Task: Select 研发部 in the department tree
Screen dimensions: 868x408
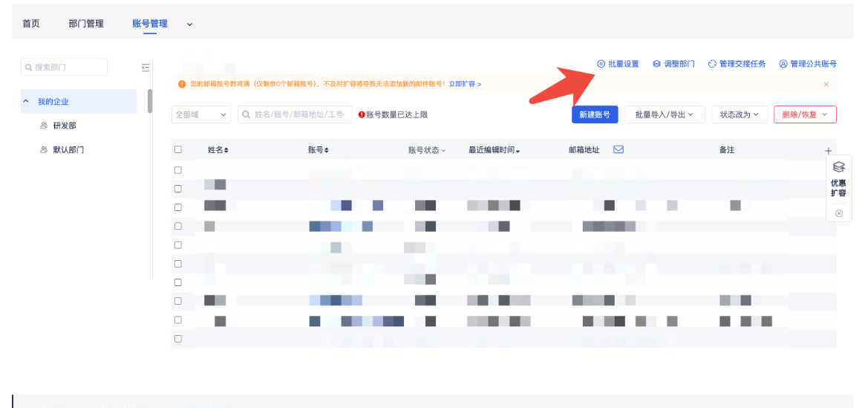Action: click(64, 126)
